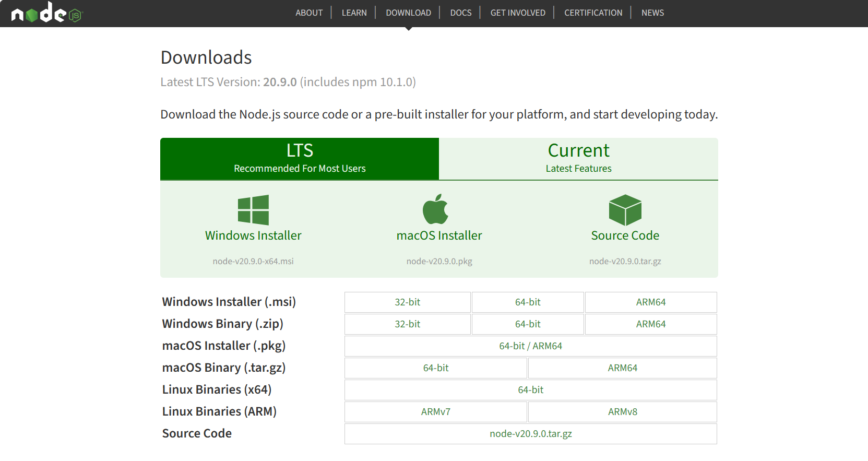868x461 pixels.
Task: Go to the Certification page
Action: (x=593, y=13)
